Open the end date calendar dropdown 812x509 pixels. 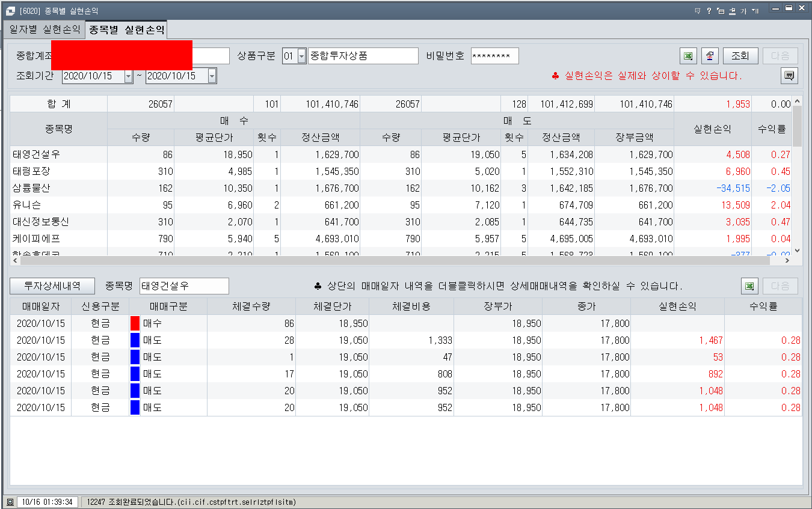click(212, 76)
